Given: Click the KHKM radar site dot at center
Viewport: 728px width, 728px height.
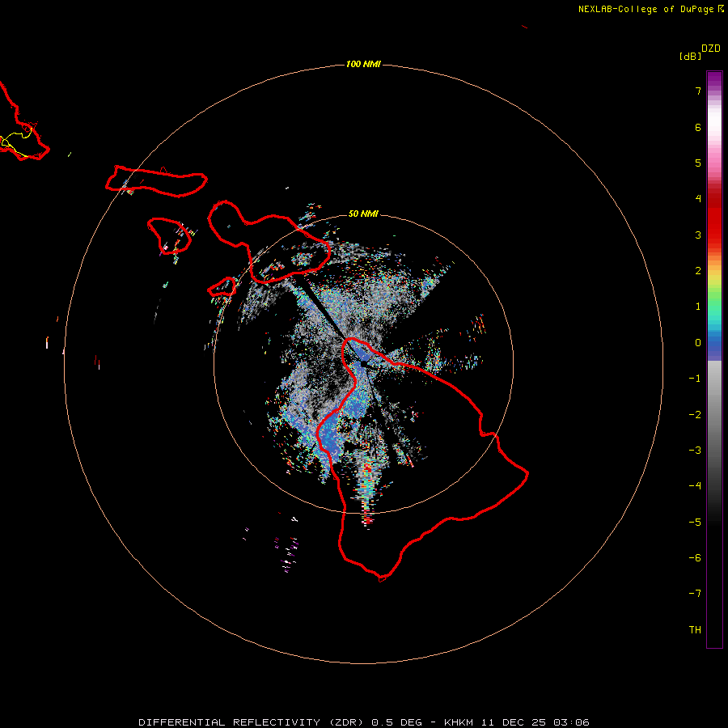Looking at the screenshot, I should click(365, 364).
